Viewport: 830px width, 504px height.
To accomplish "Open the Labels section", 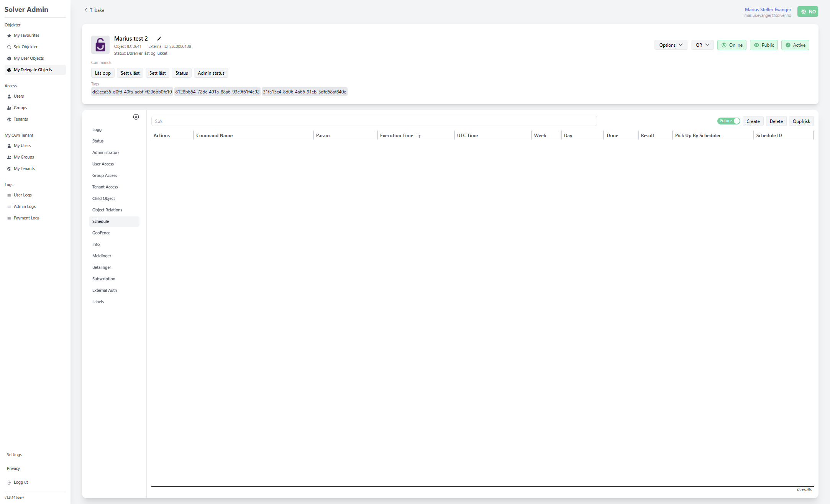I will [114, 302].
